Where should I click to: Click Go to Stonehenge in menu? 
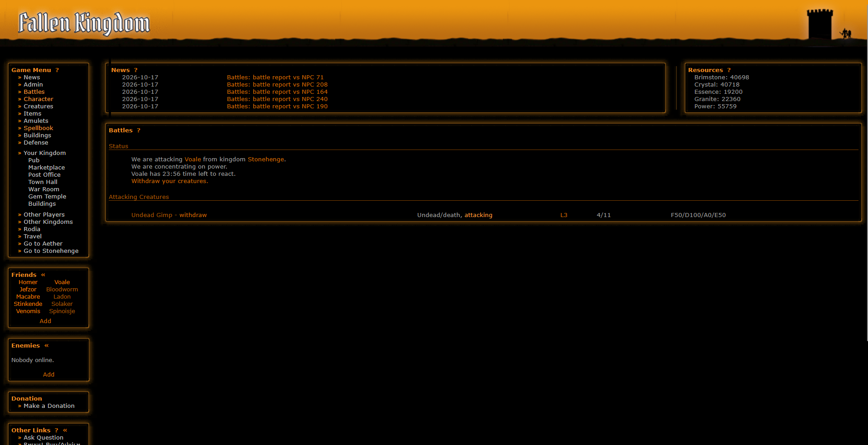click(51, 251)
